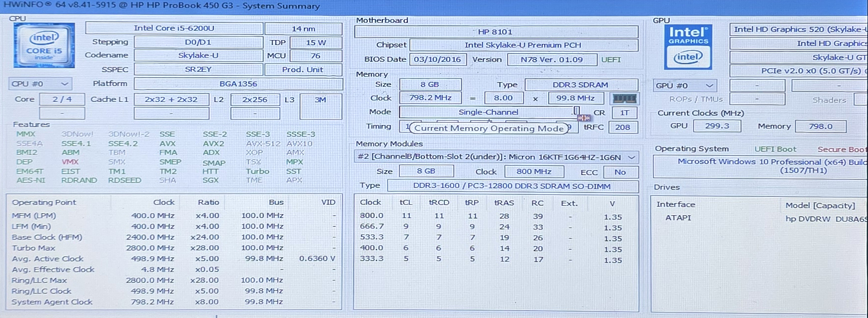Open the CPU #0 selector dropdown
This screenshot has width=868, height=318.
41,84
